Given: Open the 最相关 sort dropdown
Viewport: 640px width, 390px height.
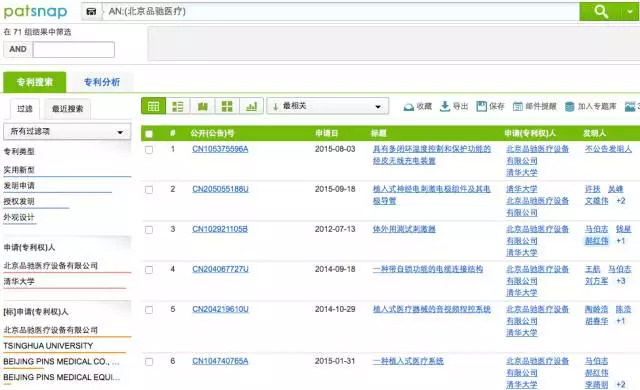Looking at the screenshot, I should (328, 106).
